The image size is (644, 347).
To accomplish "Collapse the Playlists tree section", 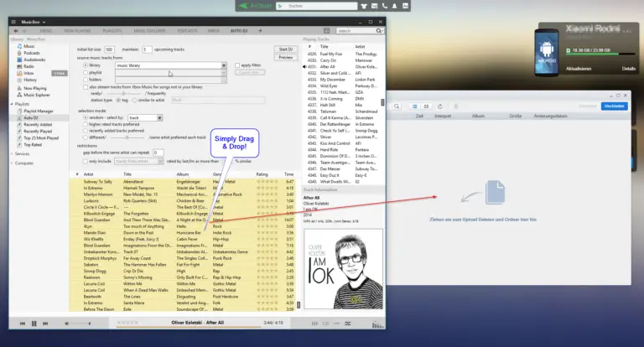I will click(x=12, y=104).
